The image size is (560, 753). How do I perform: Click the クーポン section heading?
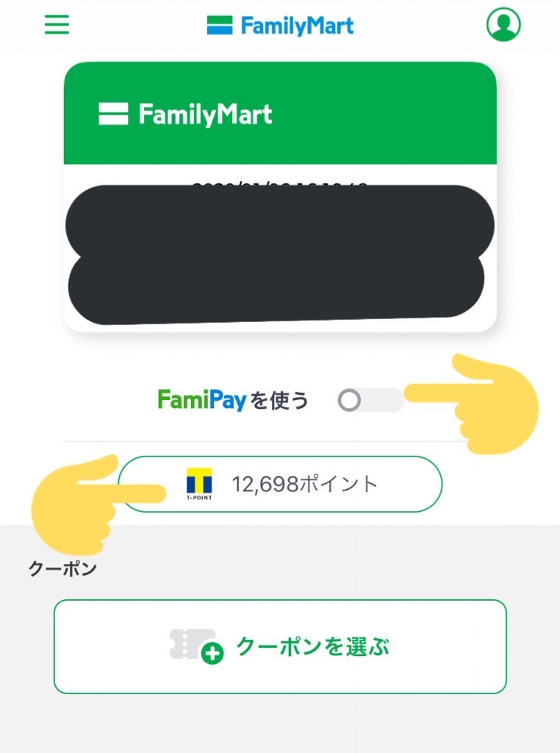pos(63,568)
